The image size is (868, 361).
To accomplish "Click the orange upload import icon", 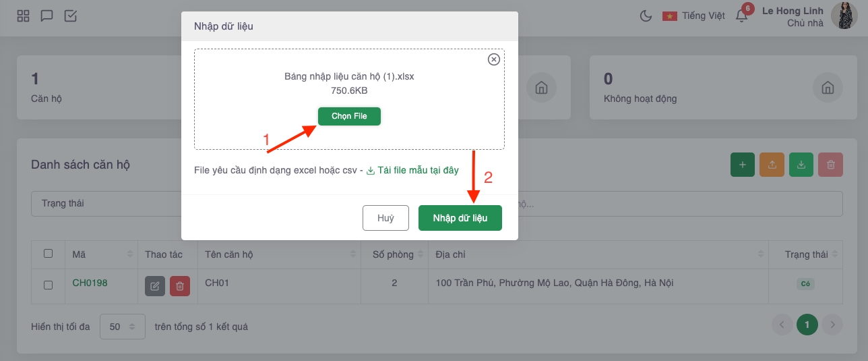I will tap(772, 165).
